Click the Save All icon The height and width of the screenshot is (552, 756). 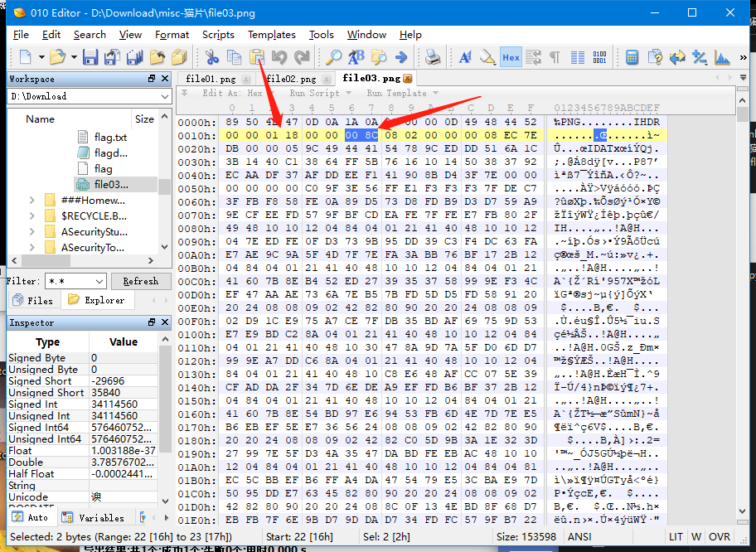tap(134, 57)
